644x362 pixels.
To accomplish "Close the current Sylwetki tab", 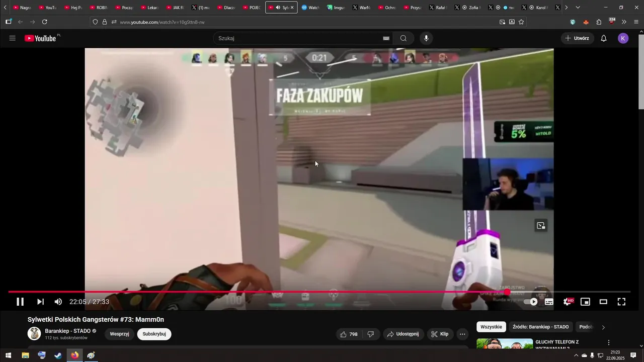I will click(292, 8).
